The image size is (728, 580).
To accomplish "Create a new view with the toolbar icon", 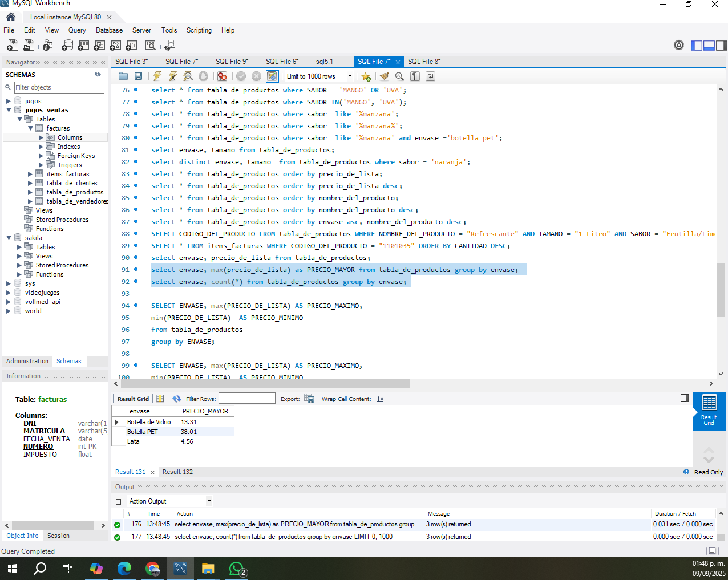I will (x=99, y=45).
